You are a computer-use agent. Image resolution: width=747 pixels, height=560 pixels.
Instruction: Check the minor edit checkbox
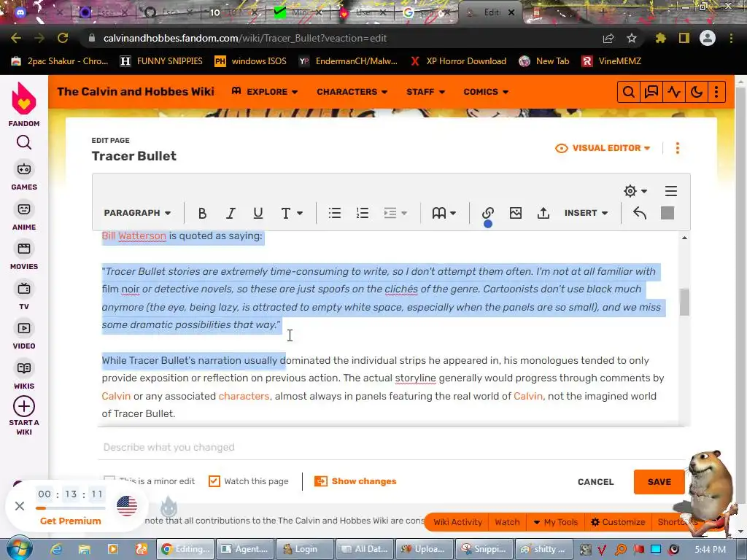[109, 480]
